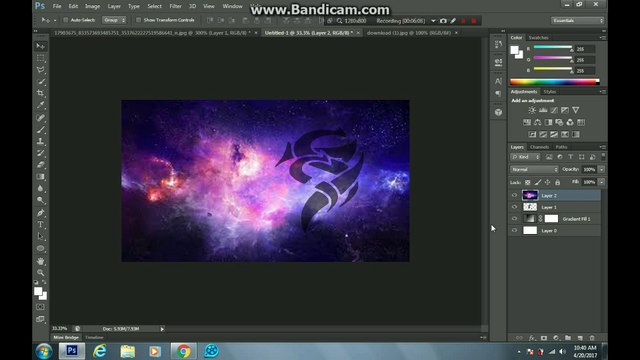Viewport: 640px width, 360px height.
Task: Open the status bar info arrow
Action: [x=162, y=329]
